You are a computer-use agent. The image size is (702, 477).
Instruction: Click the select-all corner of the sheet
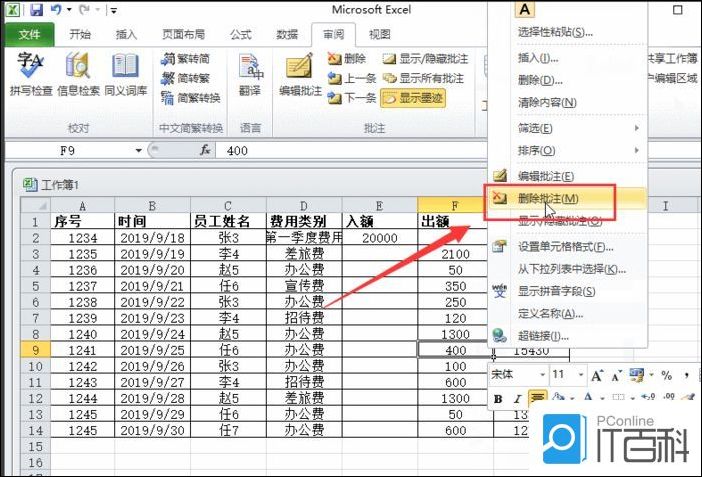[35, 206]
